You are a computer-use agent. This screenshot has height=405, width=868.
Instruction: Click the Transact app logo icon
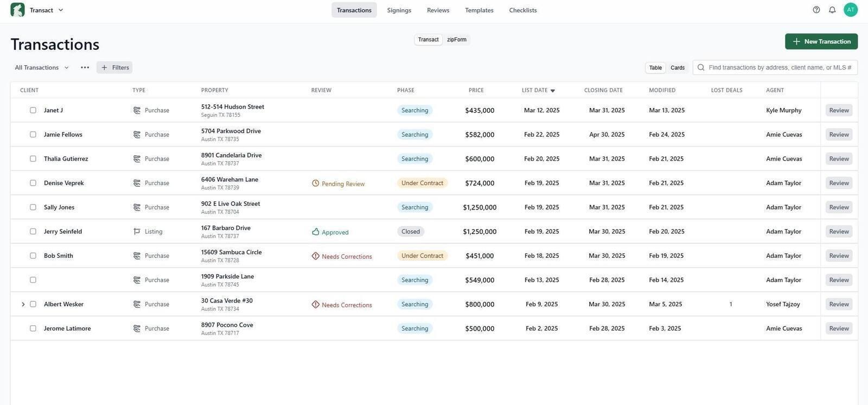[x=17, y=10]
